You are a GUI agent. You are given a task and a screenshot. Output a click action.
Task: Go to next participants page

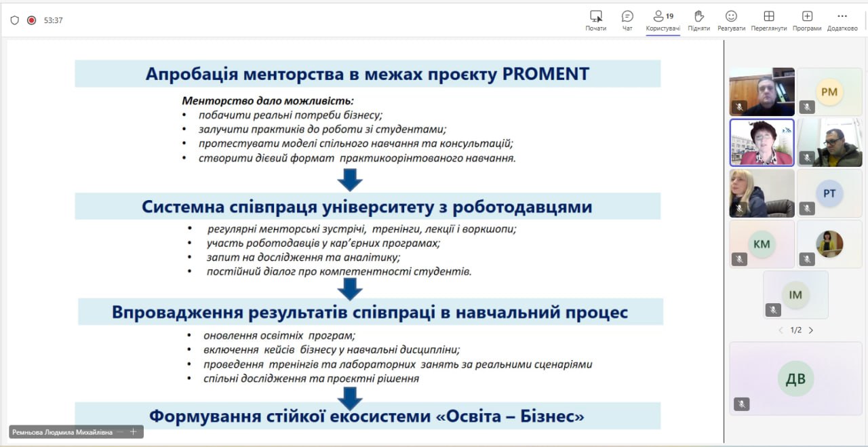coord(811,330)
